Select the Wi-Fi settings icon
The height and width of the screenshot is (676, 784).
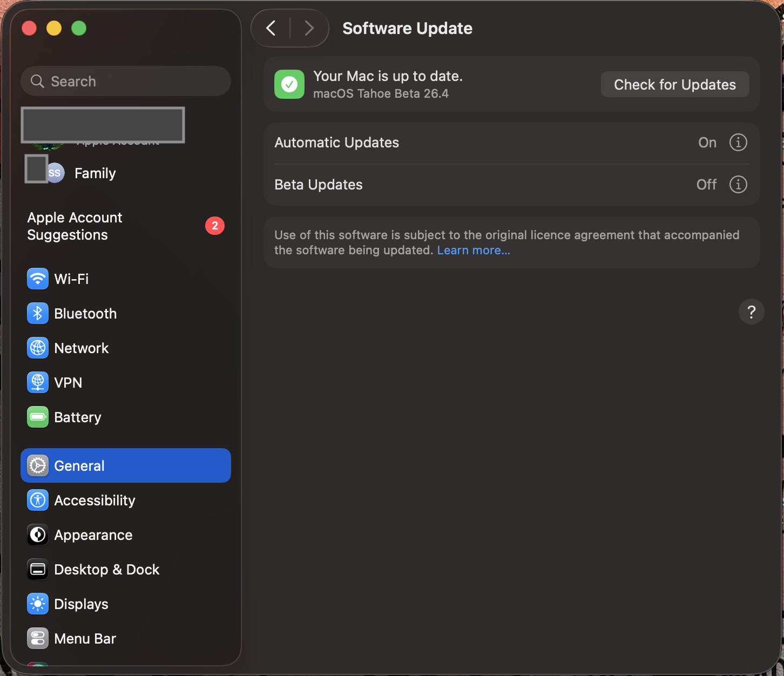coord(37,279)
